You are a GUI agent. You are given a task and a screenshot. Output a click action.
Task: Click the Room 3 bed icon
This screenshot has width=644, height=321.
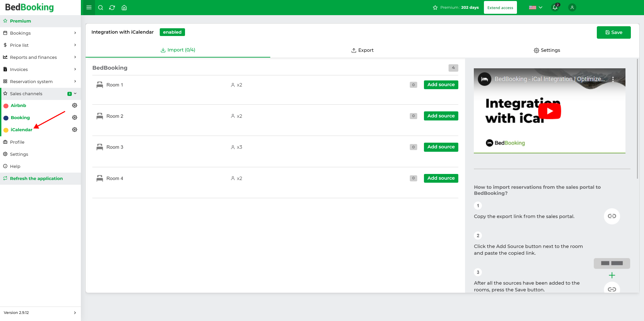point(100,147)
